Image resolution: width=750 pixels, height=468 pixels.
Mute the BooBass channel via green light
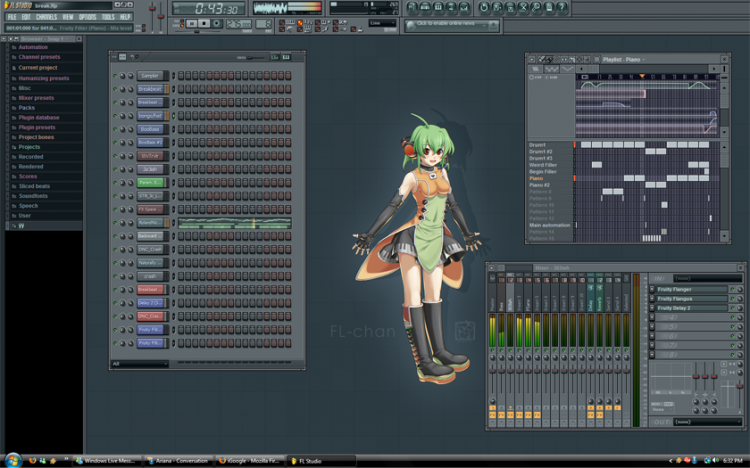pyautogui.click(x=115, y=129)
